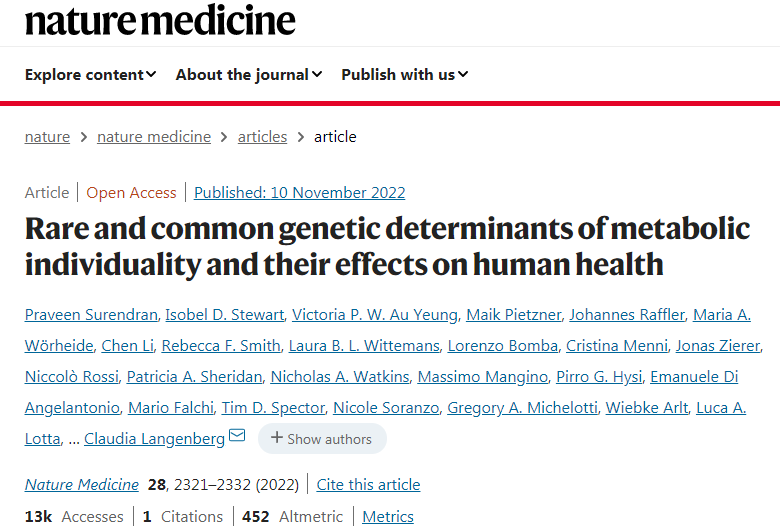This screenshot has height=530, width=780.
Task: Show all authors button
Action: point(321,438)
